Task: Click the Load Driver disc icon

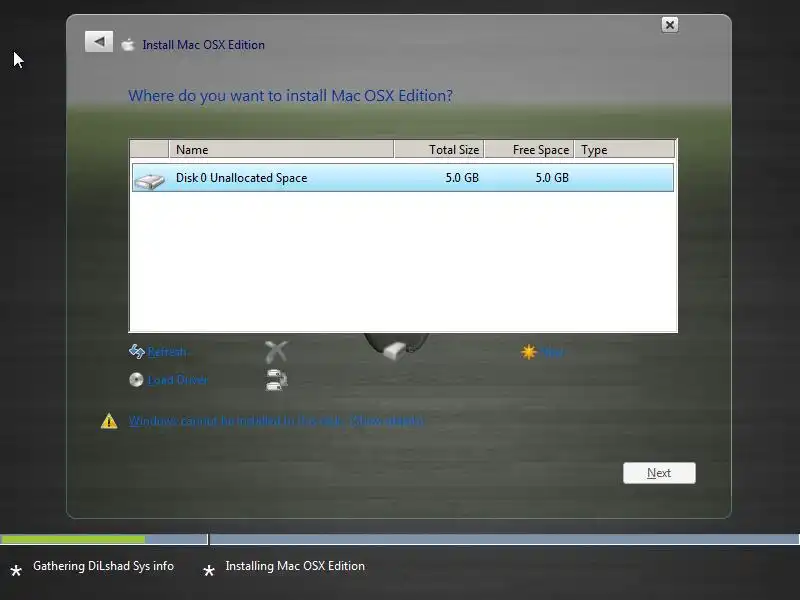Action: click(x=136, y=380)
